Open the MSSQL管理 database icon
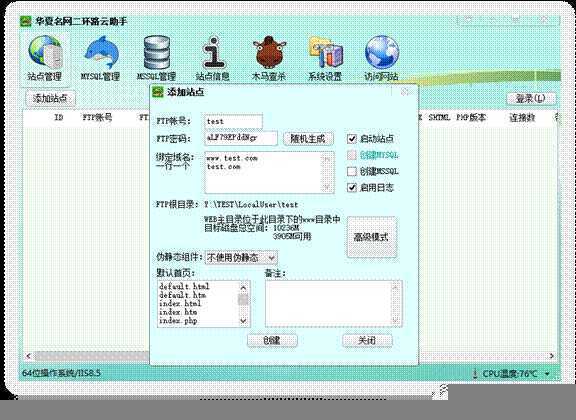 pyautogui.click(x=156, y=58)
